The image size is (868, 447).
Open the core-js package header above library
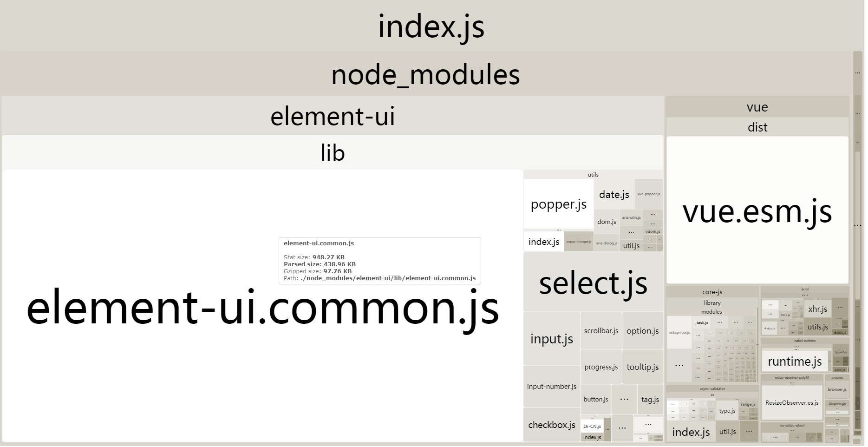[x=712, y=292]
